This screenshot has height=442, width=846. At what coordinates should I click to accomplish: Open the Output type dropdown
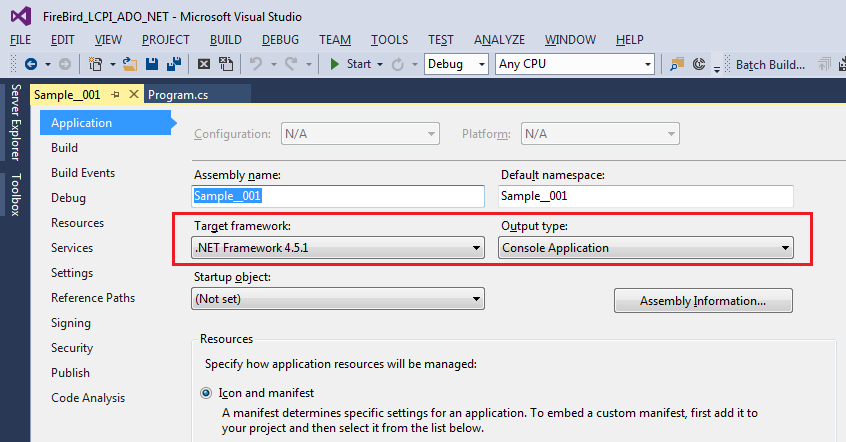(646, 248)
